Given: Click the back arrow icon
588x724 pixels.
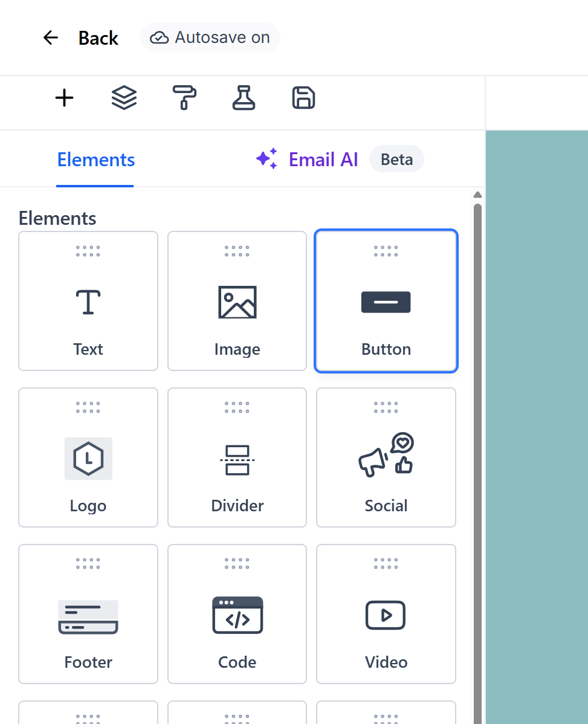Looking at the screenshot, I should click(50, 37).
